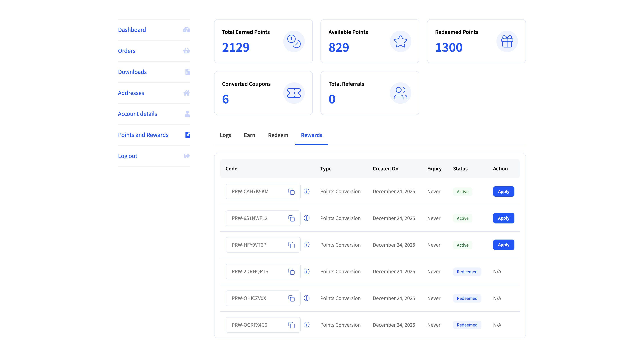Click the Available Points star icon
The width and height of the screenshot is (644, 355).
pyautogui.click(x=400, y=42)
